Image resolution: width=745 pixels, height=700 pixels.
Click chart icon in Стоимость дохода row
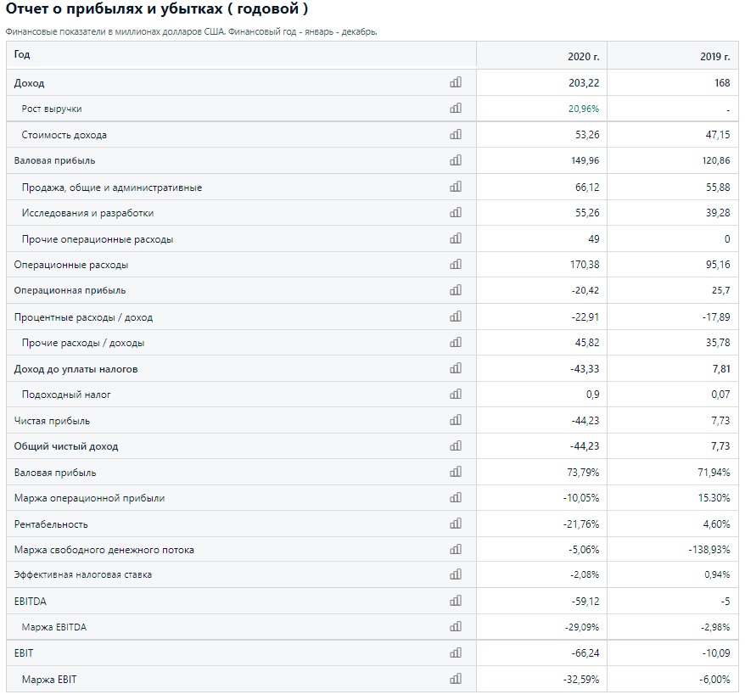[x=455, y=135]
